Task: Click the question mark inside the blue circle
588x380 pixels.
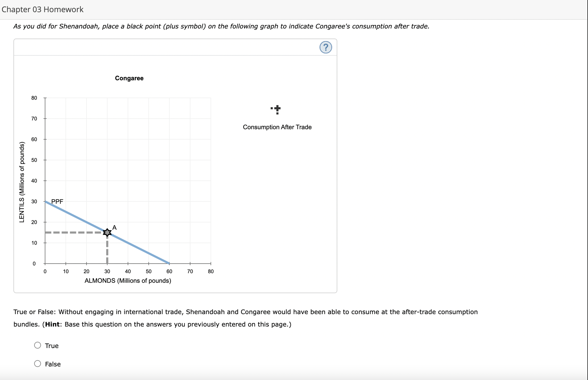Action: pos(326,47)
